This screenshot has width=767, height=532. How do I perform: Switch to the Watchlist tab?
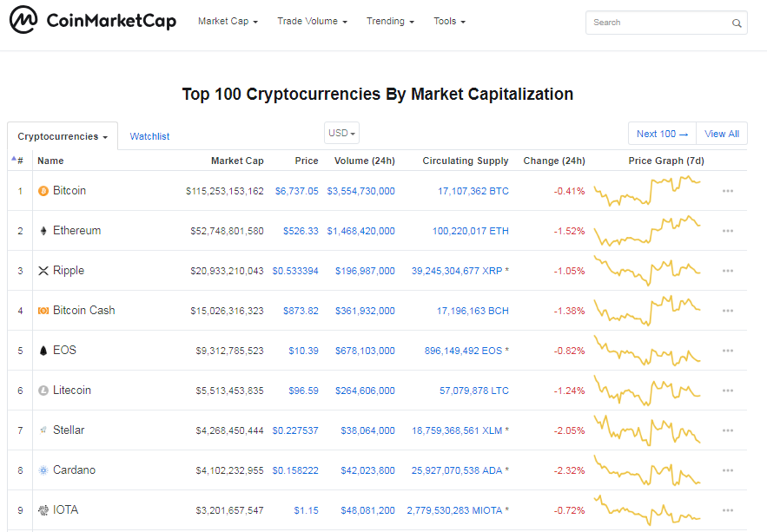(x=149, y=136)
